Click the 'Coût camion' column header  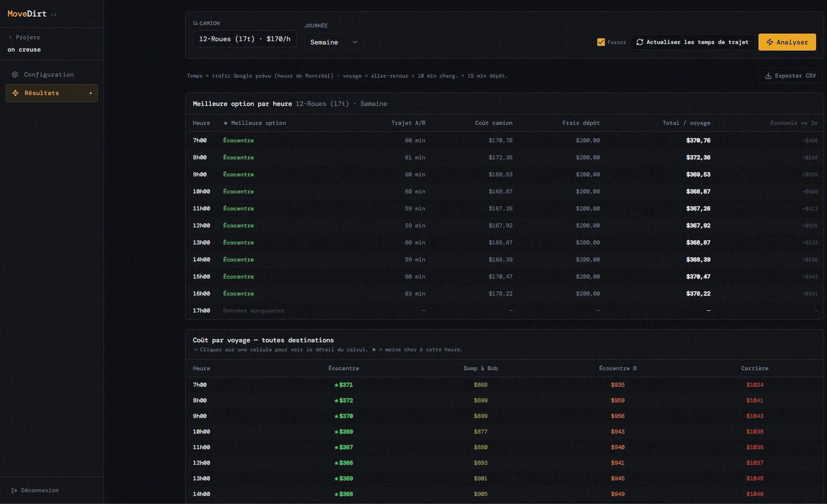[x=494, y=123]
